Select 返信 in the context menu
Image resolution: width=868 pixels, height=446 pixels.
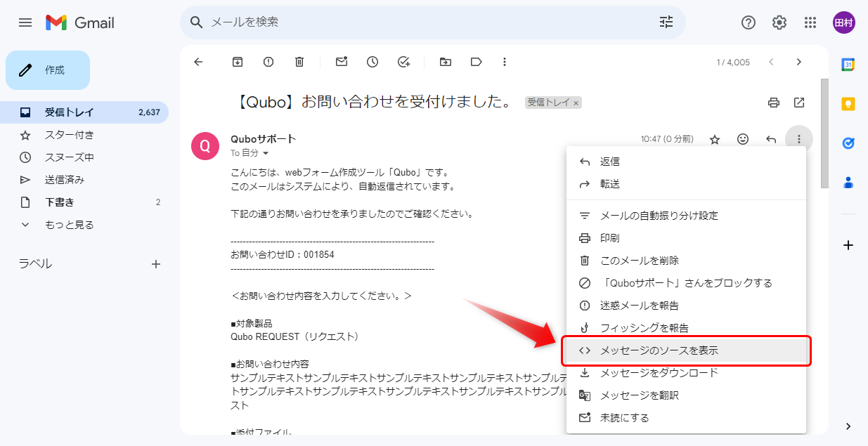(x=686, y=162)
